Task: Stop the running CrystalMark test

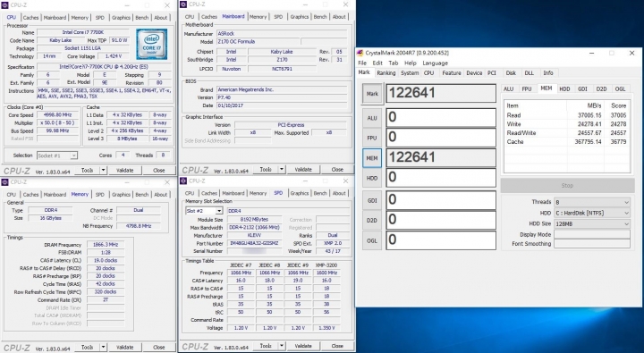Action: pos(567,186)
